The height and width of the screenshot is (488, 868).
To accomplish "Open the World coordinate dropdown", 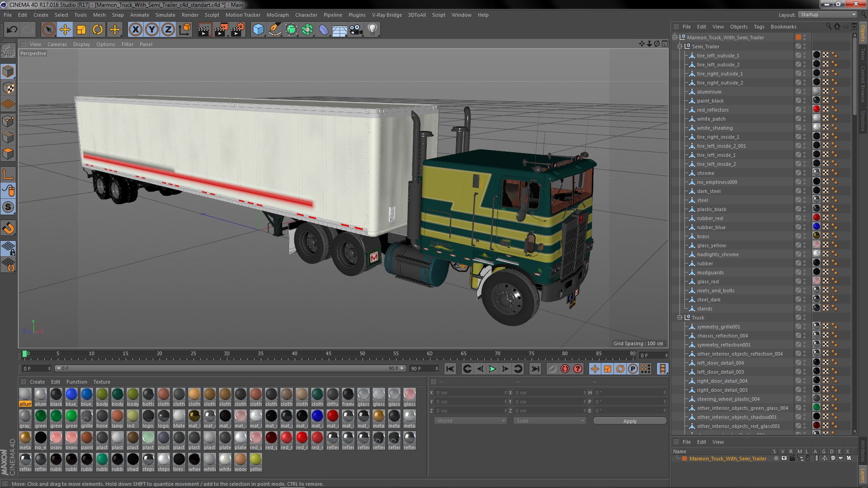I will click(x=470, y=421).
